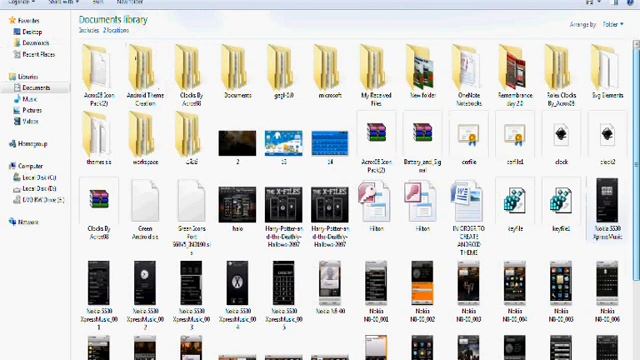Open the IN ORDER TO CREATE ANDROID THEME document
Viewport: 640px width, 360px height.
(x=469, y=217)
